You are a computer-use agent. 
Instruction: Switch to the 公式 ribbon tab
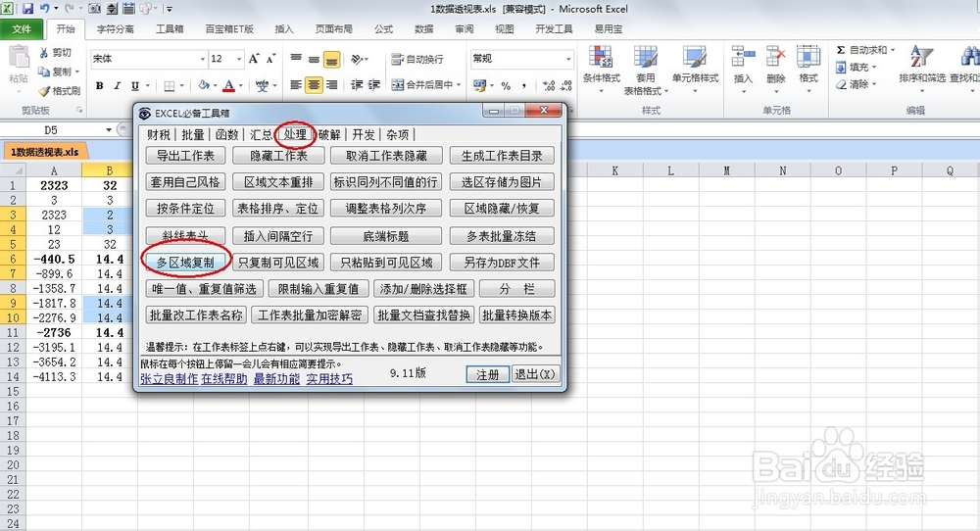coord(383,29)
